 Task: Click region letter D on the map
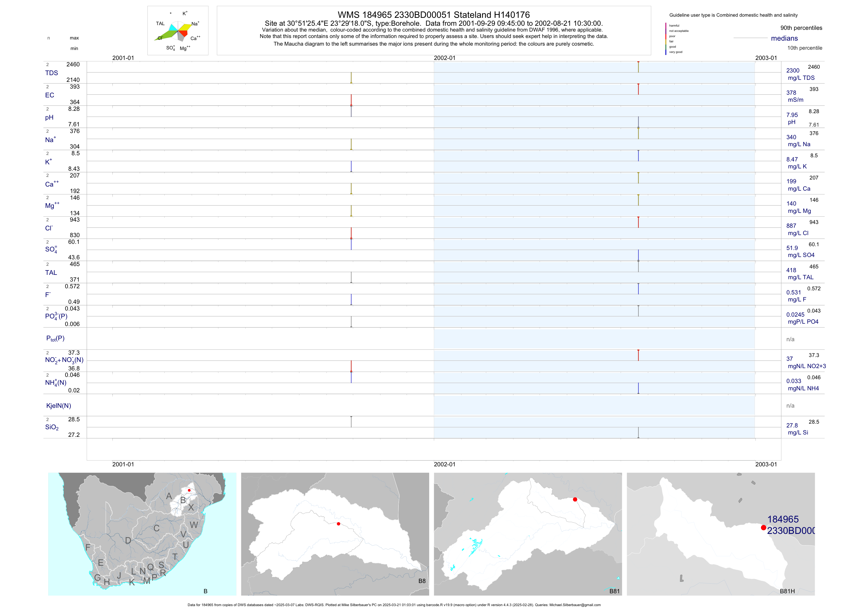click(128, 541)
